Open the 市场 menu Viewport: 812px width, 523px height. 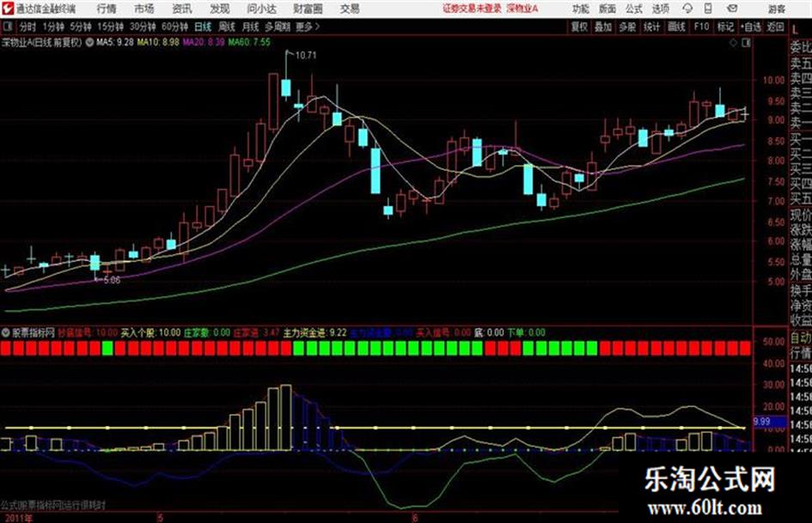pos(144,9)
